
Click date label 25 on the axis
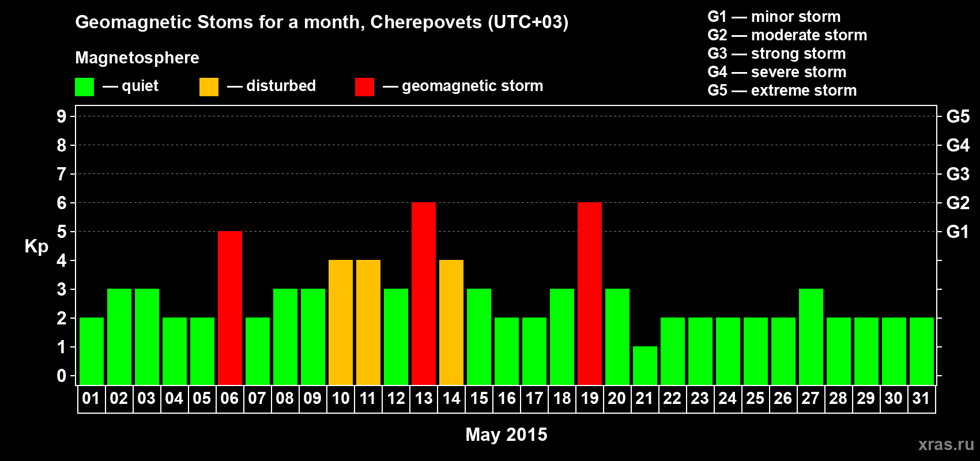pos(755,399)
